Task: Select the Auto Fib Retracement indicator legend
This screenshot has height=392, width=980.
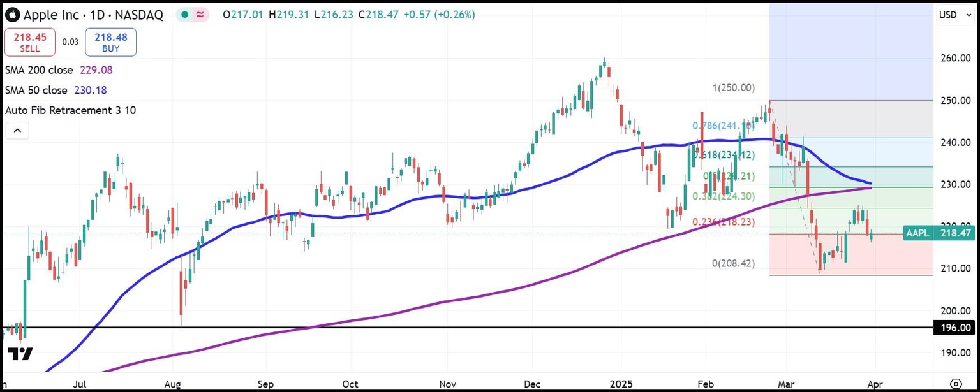Action: point(70,110)
